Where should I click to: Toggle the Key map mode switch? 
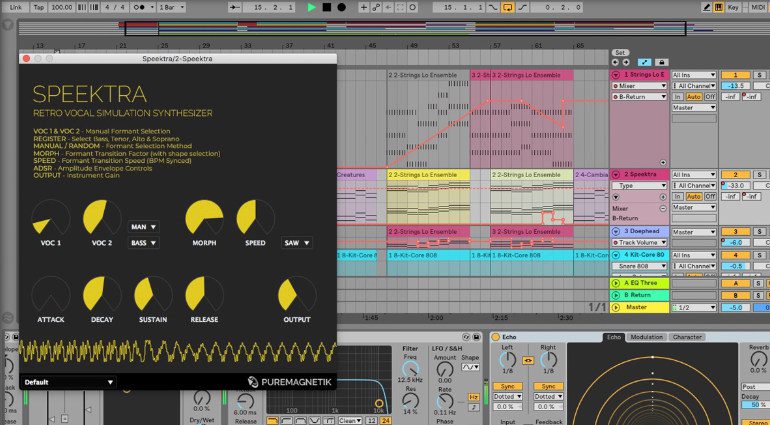click(732, 7)
